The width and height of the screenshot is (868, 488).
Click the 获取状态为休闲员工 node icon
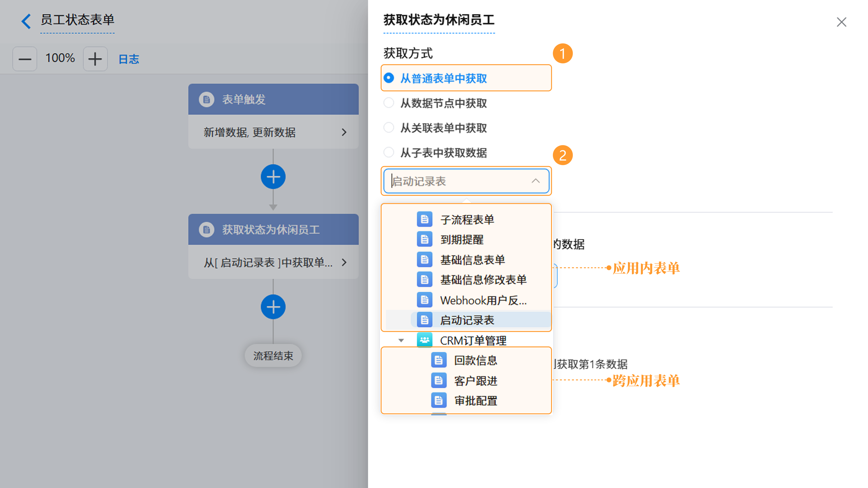(206, 230)
